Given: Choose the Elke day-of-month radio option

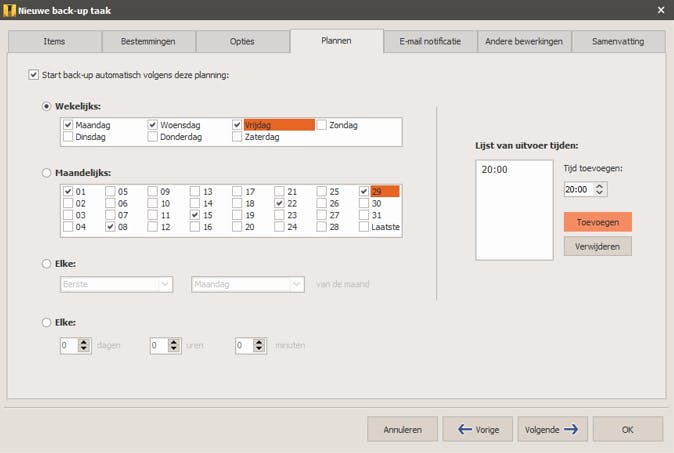Looking at the screenshot, I should click(x=46, y=263).
